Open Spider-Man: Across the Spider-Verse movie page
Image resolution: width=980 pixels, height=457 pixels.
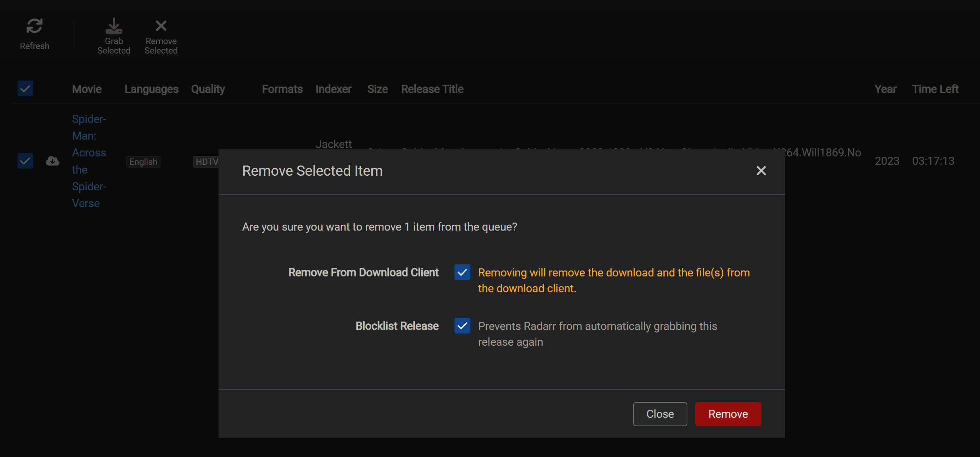[x=89, y=161]
